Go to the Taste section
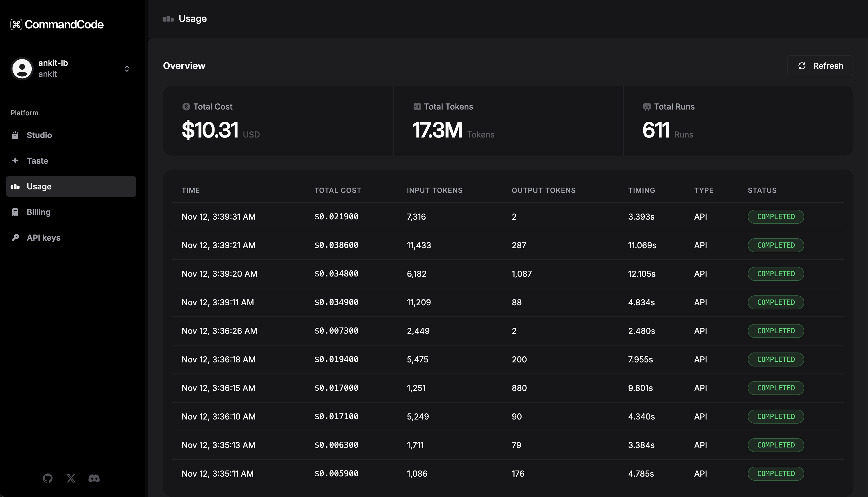 [37, 161]
